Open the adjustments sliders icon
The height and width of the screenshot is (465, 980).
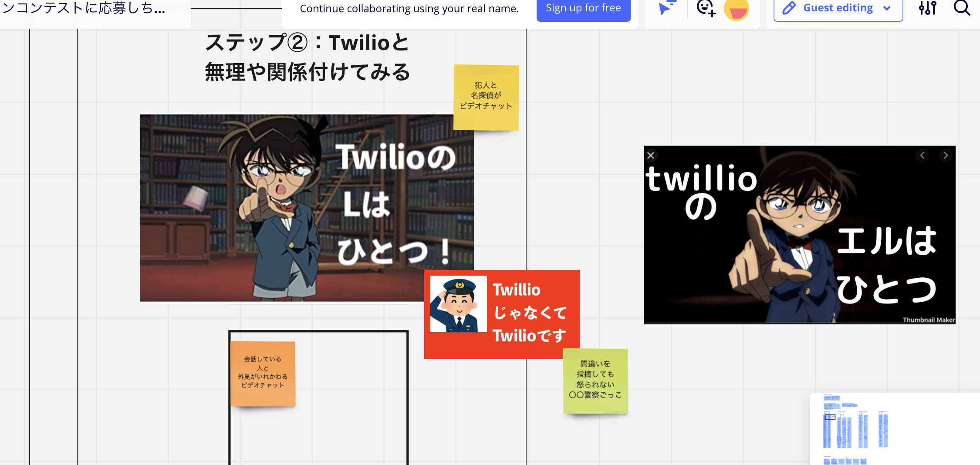point(928,8)
